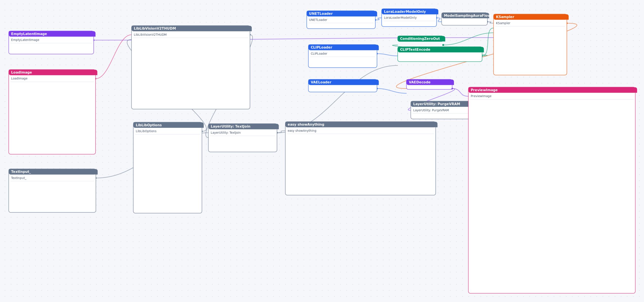Select the LayerUtility: TextJoin node header

click(x=243, y=126)
